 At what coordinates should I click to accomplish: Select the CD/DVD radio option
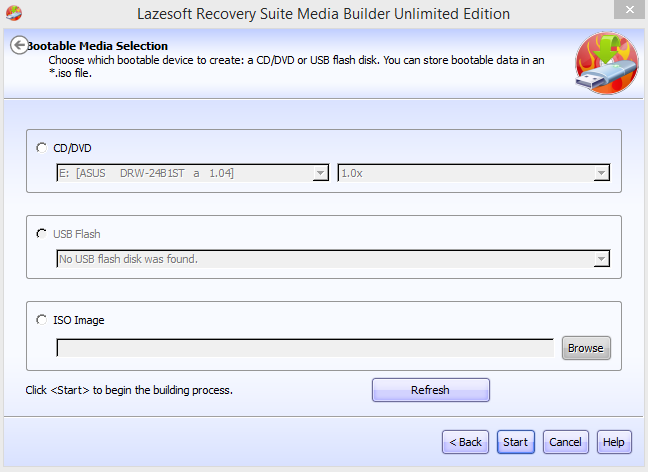(x=41, y=148)
